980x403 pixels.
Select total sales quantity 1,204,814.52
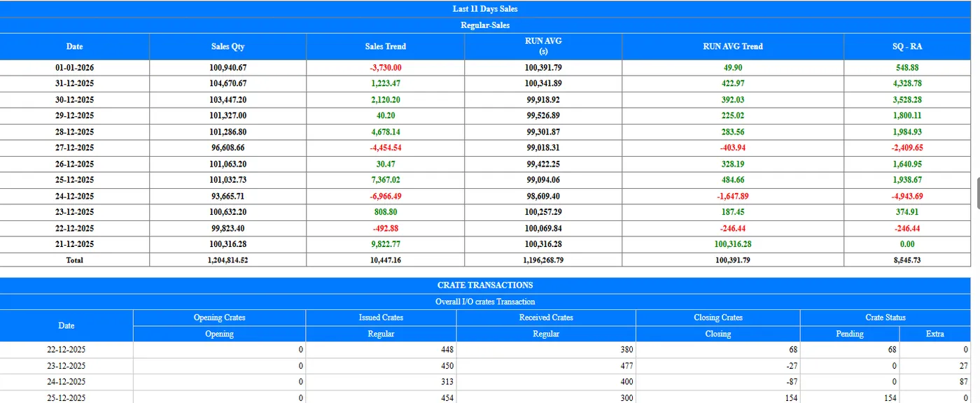pyautogui.click(x=228, y=260)
